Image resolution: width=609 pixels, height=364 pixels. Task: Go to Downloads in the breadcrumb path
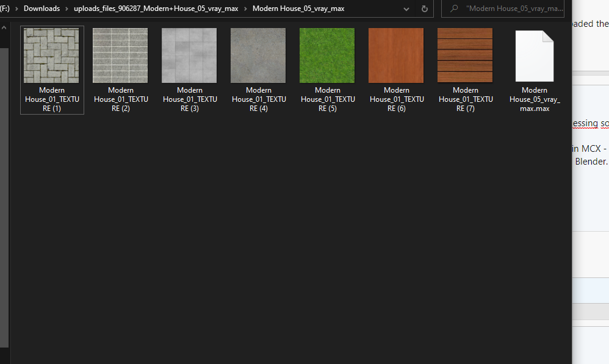click(41, 9)
